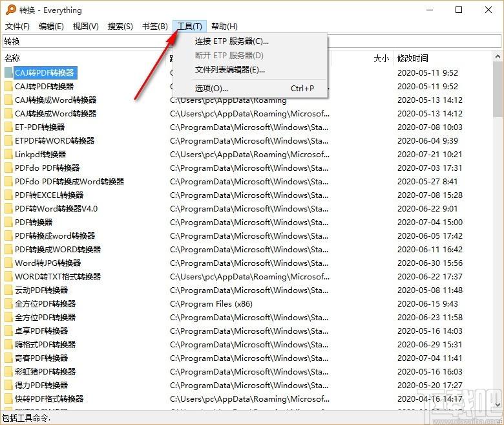
Task: Select the ET-PDF转换器 folder name
Action: click(x=40, y=127)
